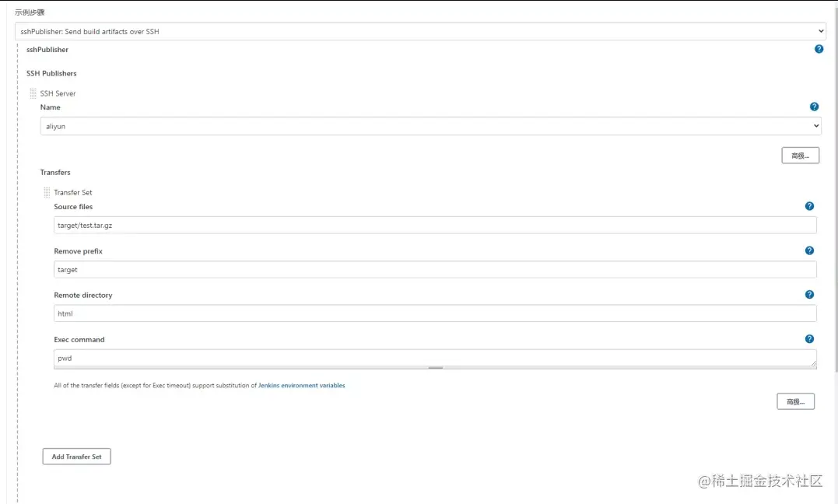Screen dimensions: 838x504
Task: Click the Exec command resize grip
Action: [813, 363]
